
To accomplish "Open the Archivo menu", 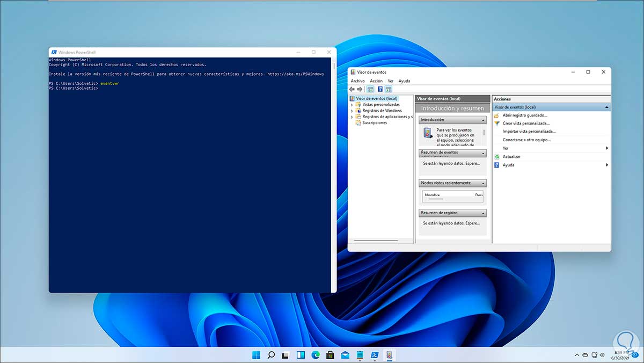I will click(x=357, y=81).
